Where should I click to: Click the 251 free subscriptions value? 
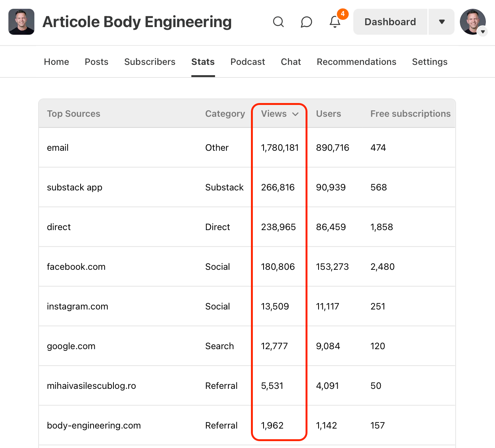click(x=378, y=306)
